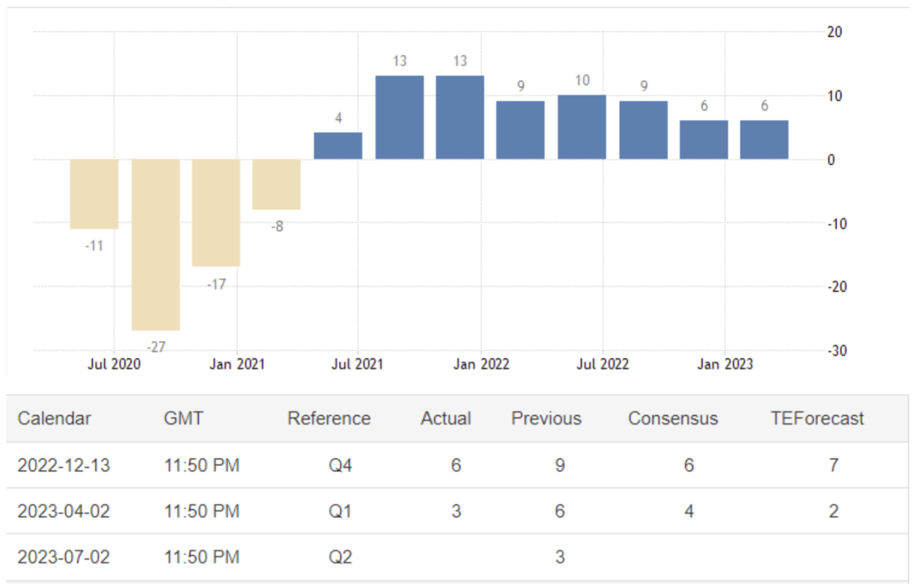
Task: Click the GMT column header
Action: click(x=183, y=418)
